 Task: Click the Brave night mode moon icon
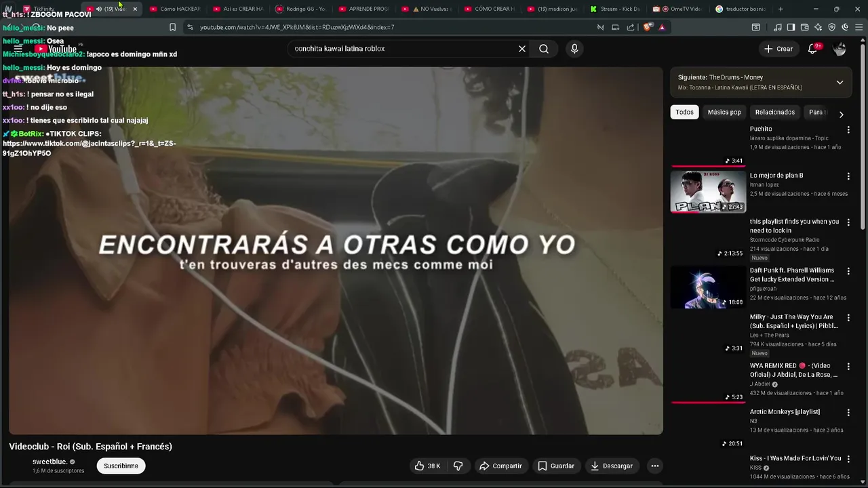click(x=845, y=27)
